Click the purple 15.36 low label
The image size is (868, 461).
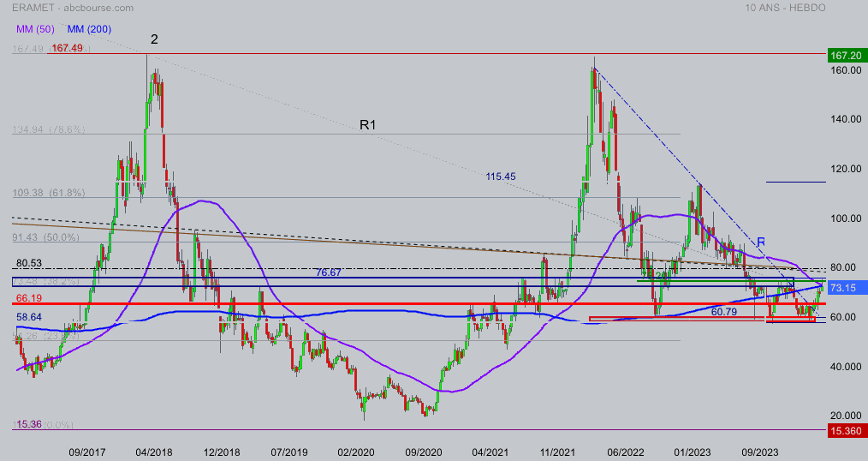tap(29, 424)
